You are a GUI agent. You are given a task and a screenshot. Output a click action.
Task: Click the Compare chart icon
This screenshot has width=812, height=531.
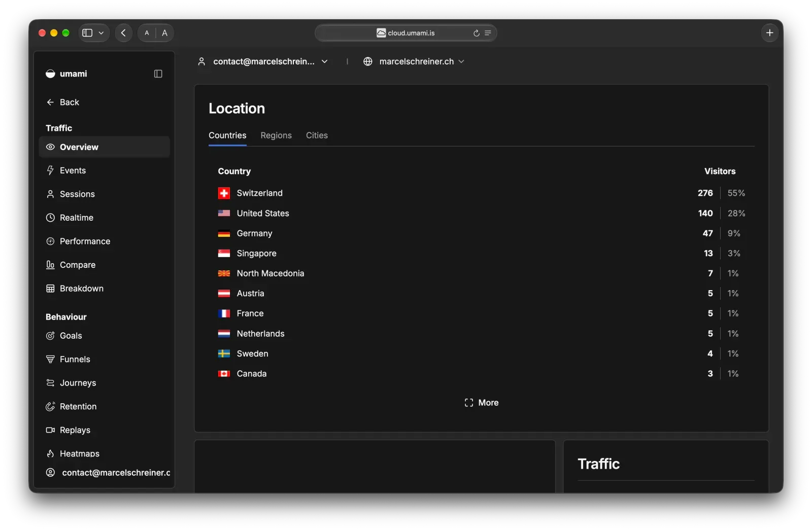(50, 265)
